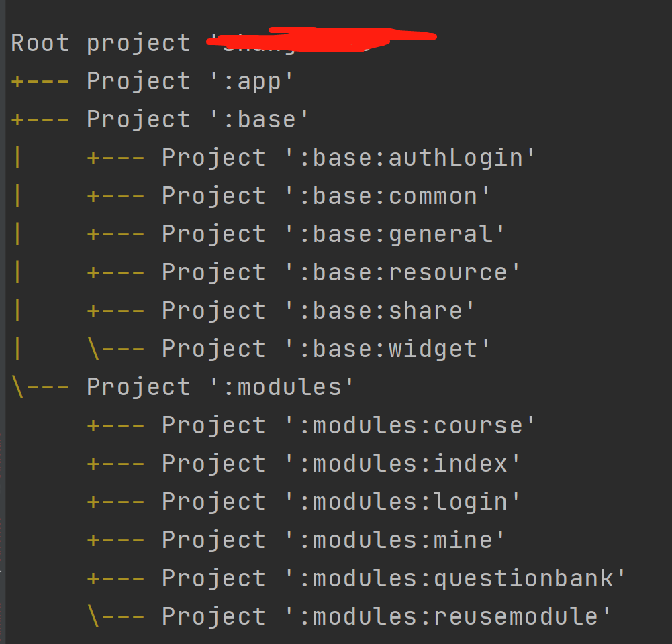Screen dimensions: 672x644
Task: Select the ':base:resource' project line
Action: (341, 272)
